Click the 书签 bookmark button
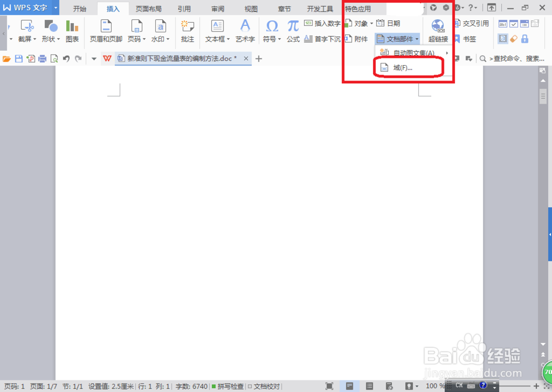This screenshot has width=552, height=392. 465,39
